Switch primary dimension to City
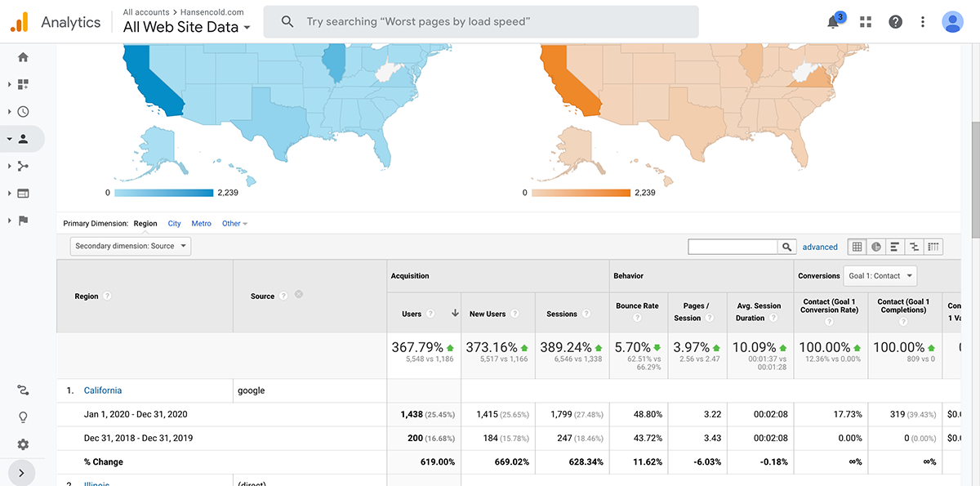 point(174,224)
